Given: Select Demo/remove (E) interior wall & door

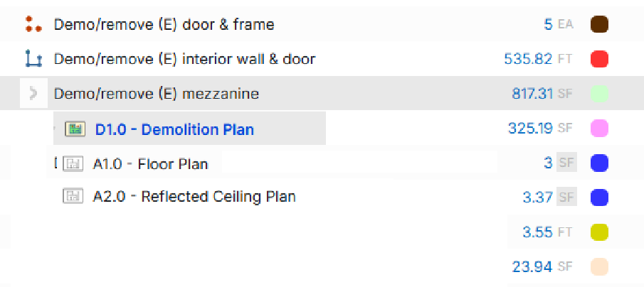Looking at the screenshot, I should tap(184, 59).
